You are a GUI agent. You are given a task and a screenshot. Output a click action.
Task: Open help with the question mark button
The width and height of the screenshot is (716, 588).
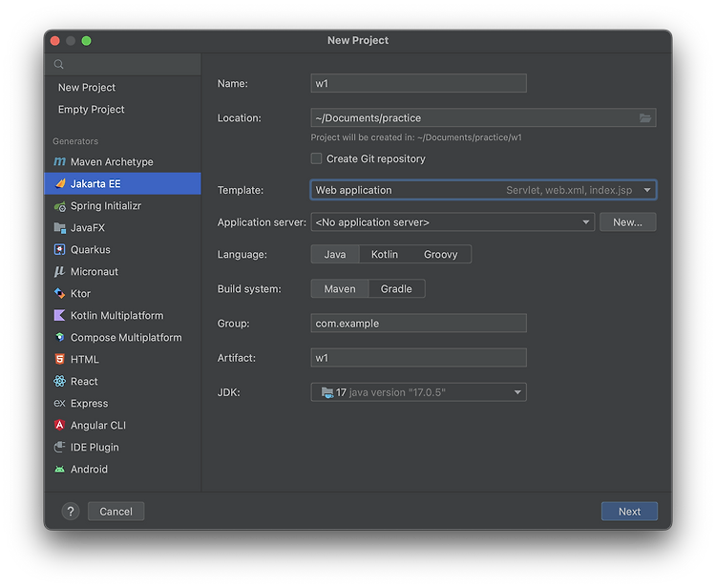71,512
